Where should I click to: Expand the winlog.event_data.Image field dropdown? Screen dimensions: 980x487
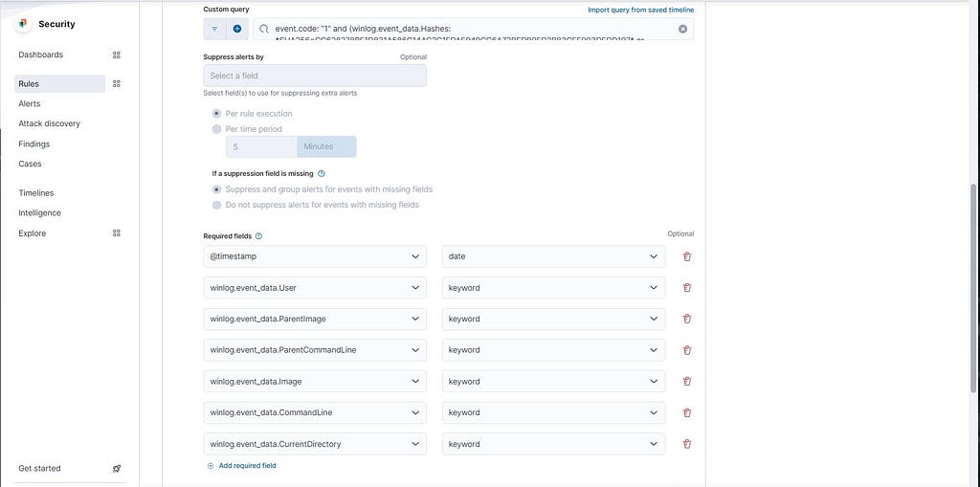(x=315, y=382)
